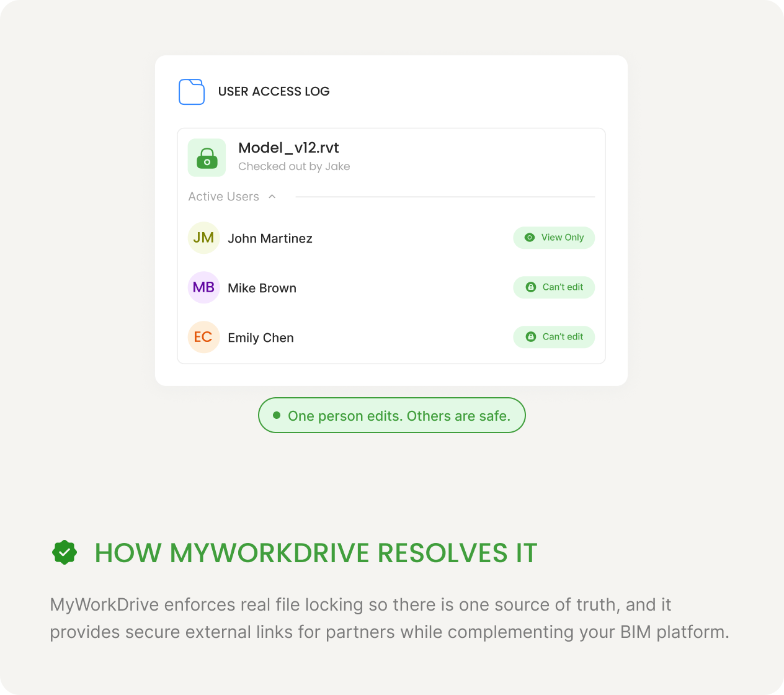Select the Model_v12.rvt file name
Image resolution: width=784 pixels, height=695 pixels.
(x=288, y=148)
